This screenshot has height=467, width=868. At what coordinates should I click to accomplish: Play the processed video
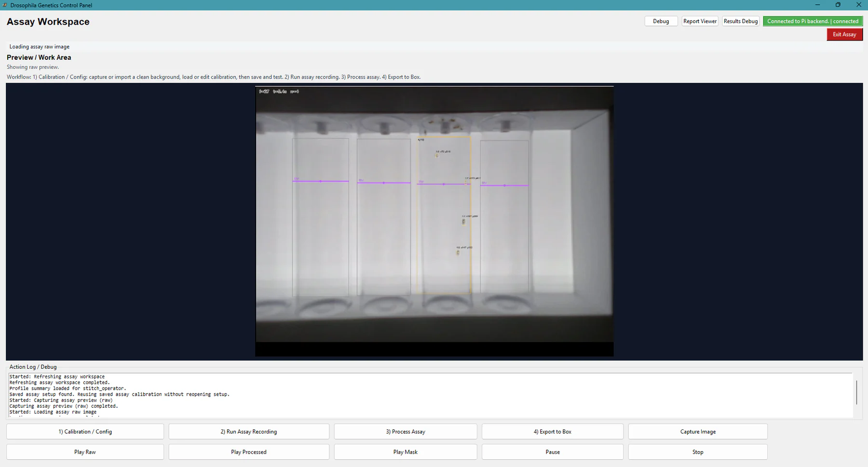(249, 452)
